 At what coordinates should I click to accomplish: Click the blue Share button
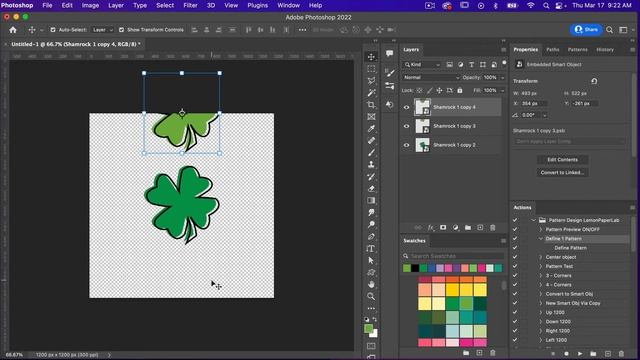pos(586,29)
